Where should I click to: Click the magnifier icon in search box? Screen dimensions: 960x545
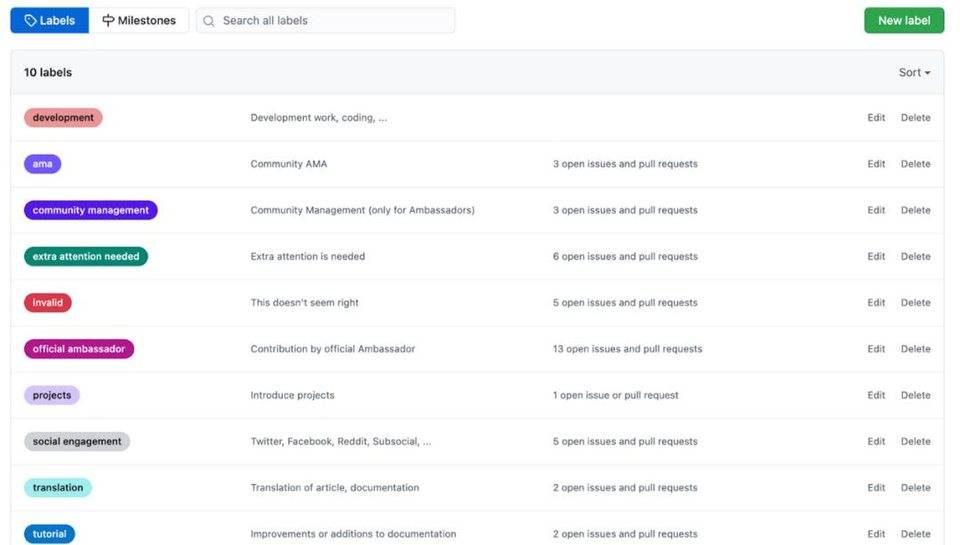209,21
